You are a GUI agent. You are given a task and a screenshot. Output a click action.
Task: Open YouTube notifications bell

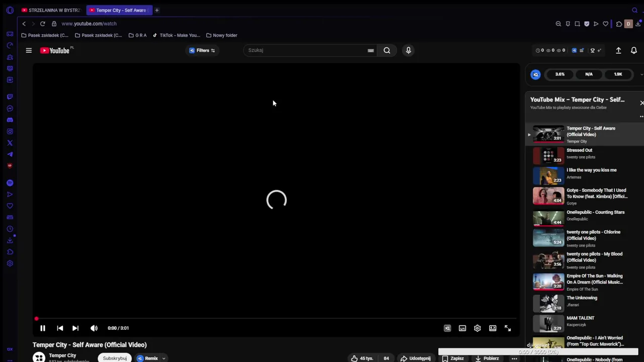pyautogui.click(x=634, y=50)
